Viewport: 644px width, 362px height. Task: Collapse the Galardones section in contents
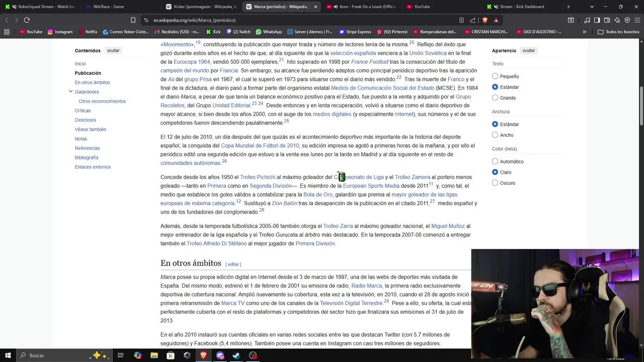pyautogui.click(x=70, y=92)
